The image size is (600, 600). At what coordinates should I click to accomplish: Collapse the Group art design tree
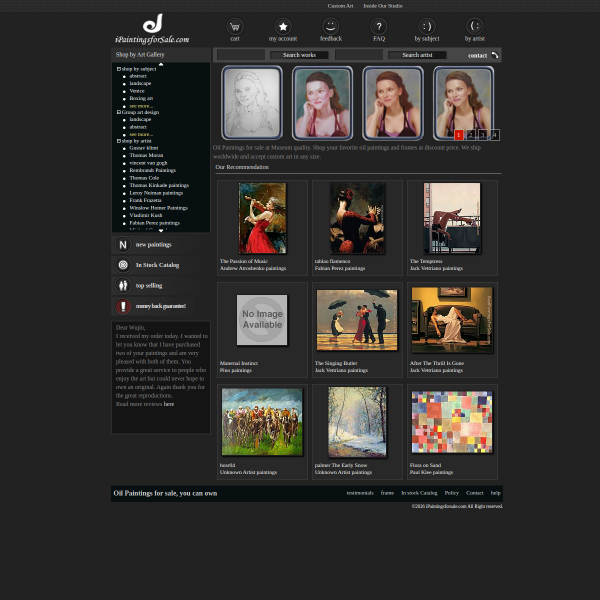[119, 112]
